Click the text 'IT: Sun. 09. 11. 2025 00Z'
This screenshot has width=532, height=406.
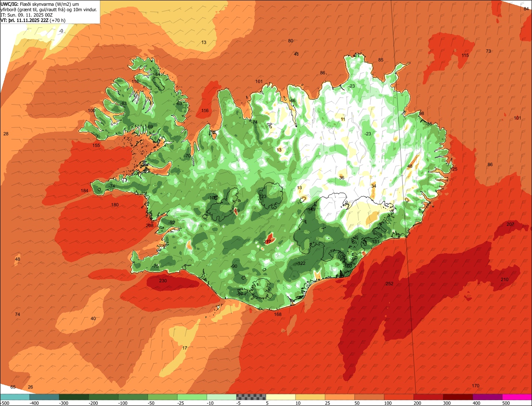click(x=26, y=15)
